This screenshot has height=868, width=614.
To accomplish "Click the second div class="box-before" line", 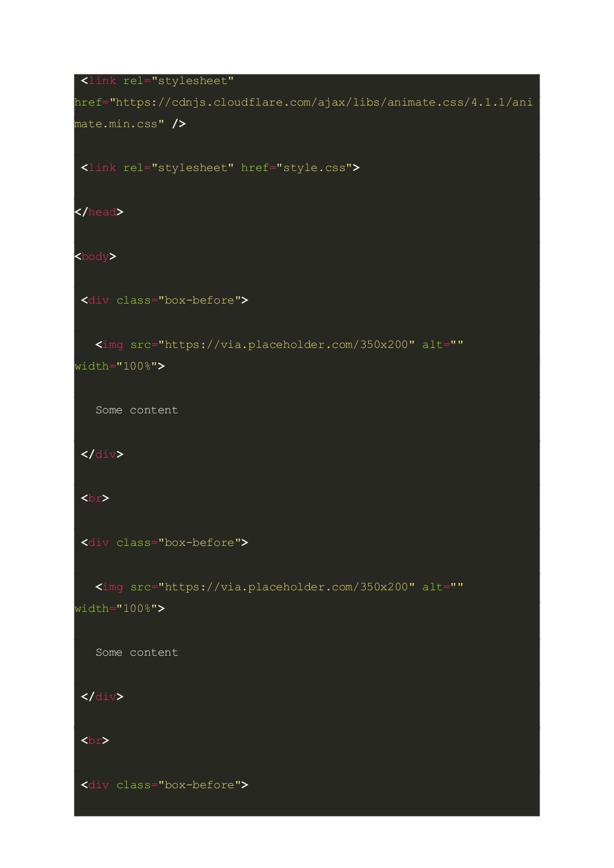I will coord(165,543).
